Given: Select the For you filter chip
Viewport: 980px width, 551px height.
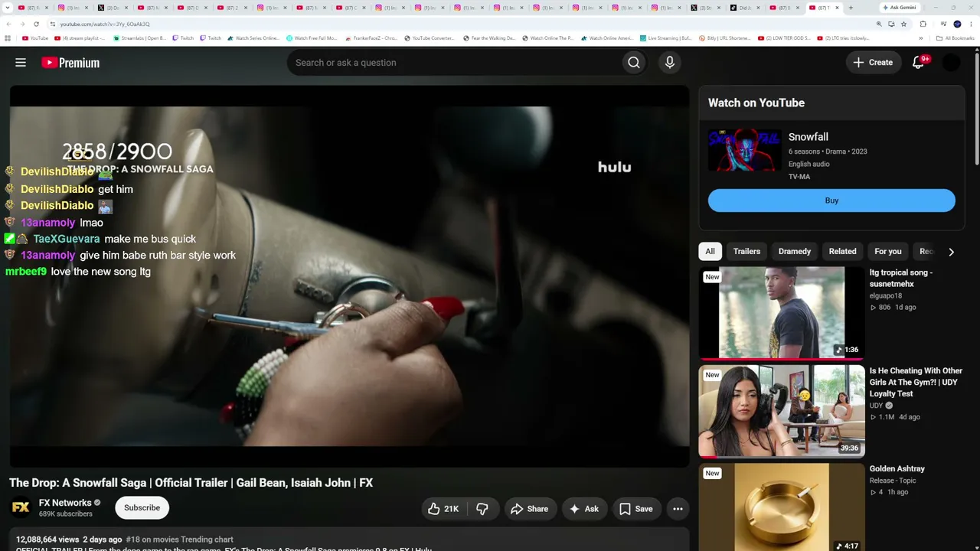Looking at the screenshot, I should [x=888, y=251].
